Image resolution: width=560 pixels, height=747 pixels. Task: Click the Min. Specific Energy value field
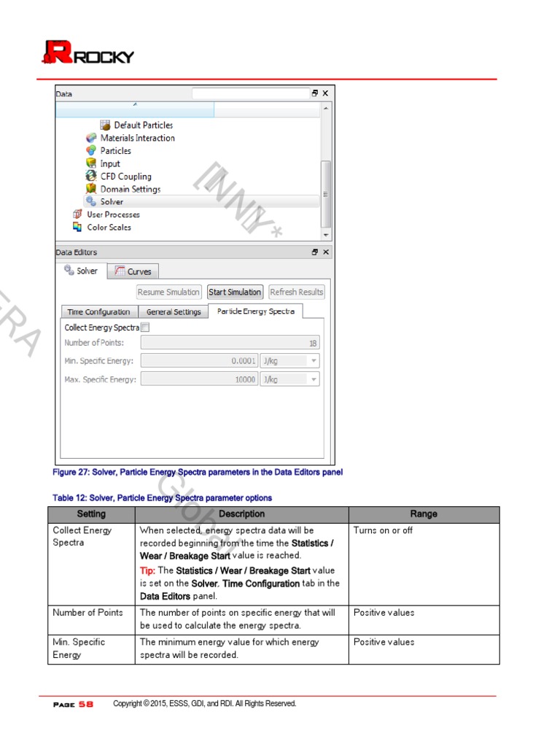(200, 361)
